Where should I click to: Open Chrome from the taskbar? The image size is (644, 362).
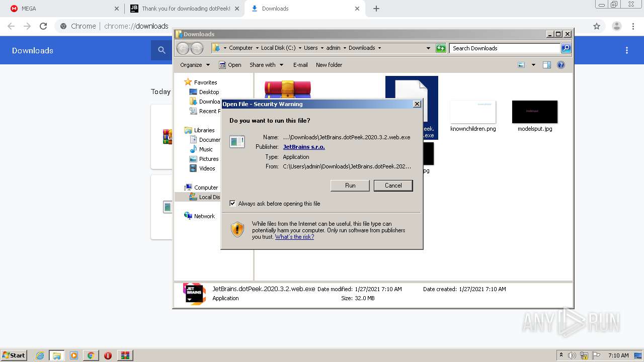point(91,355)
